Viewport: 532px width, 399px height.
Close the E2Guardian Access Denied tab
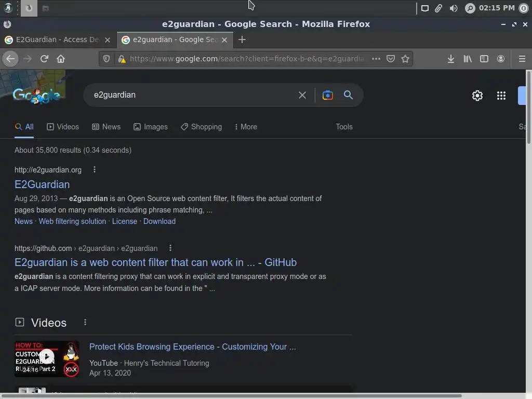108,40
